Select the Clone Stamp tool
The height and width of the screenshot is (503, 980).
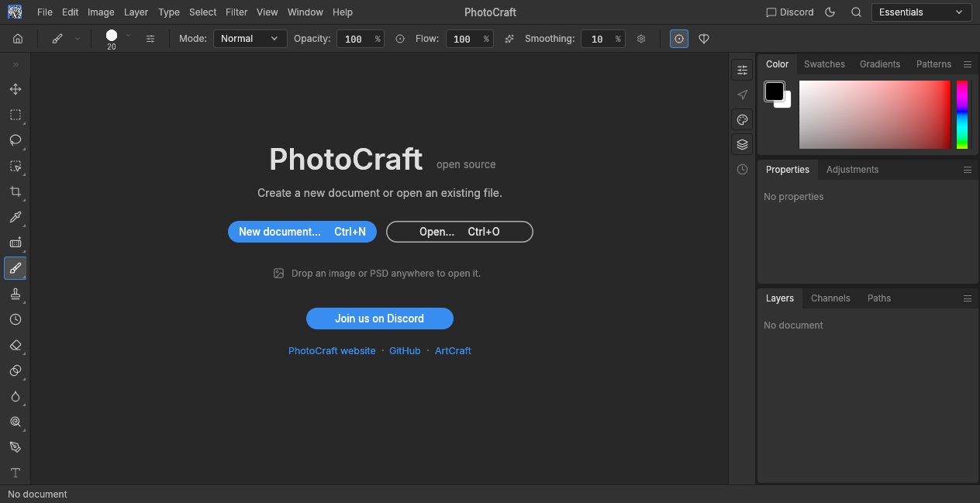[15, 294]
